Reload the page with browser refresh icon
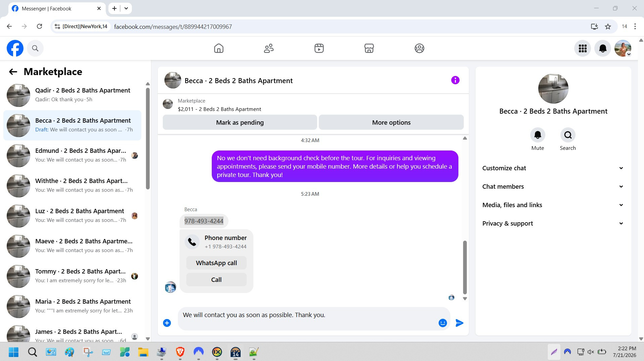644x361 pixels. (39, 26)
